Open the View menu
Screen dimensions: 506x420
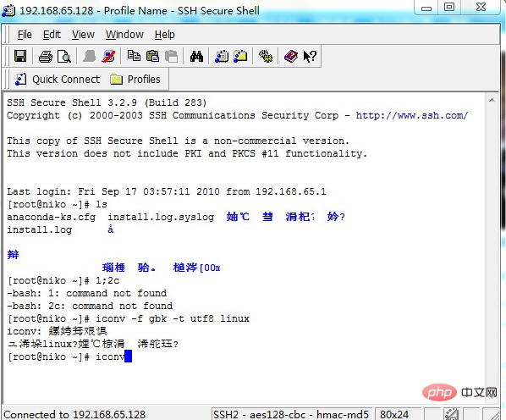click(83, 35)
